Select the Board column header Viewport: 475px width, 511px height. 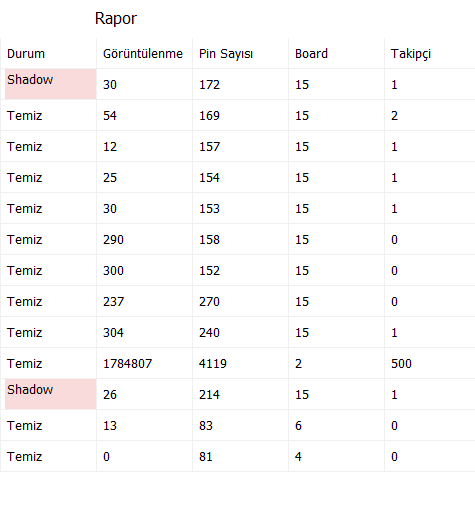tap(337, 53)
